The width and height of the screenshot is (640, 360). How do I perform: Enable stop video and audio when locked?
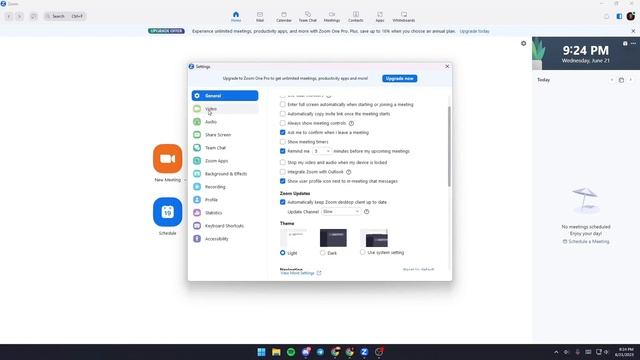point(282,162)
